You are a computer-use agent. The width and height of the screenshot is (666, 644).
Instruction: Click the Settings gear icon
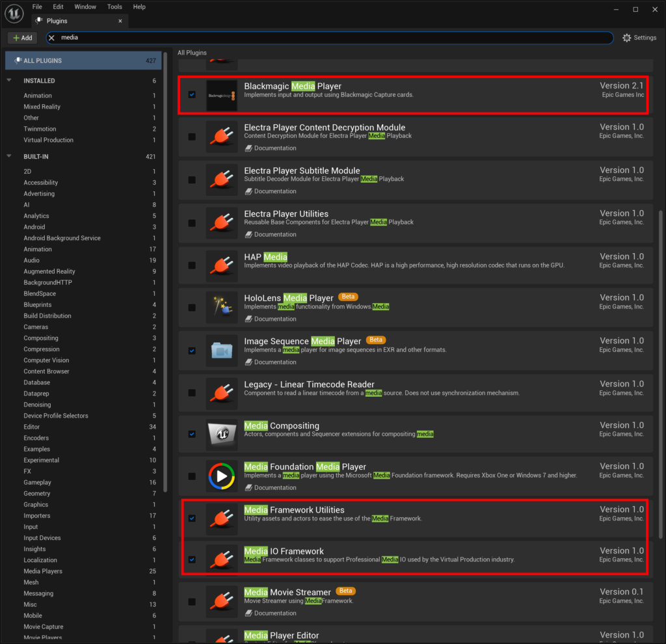point(626,38)
